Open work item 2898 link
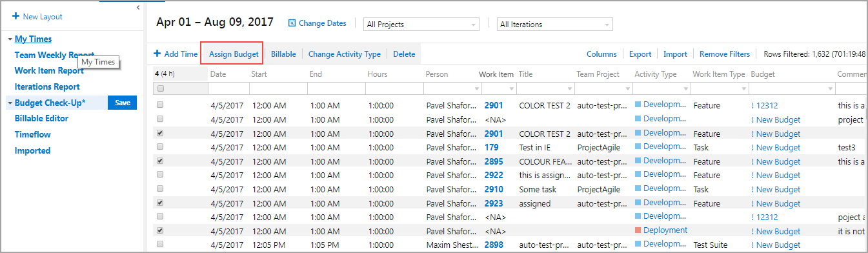868x253 pixels. [494, 245]
